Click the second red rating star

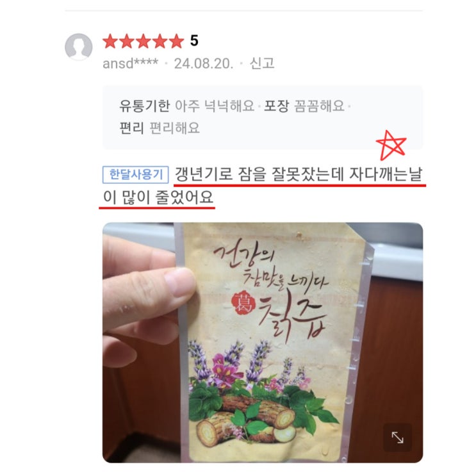click(127, 41)
